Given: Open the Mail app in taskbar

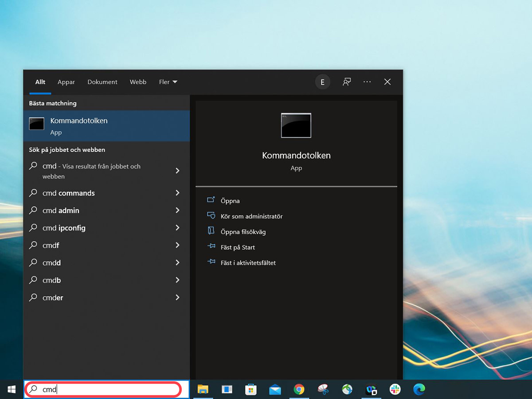Looking at the screenshot, I should click(275, 389).
